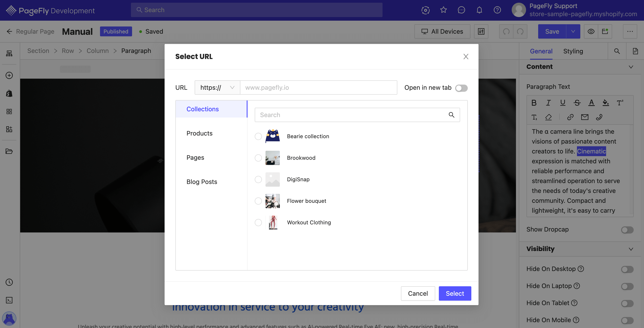Toggle Hide On Laptop switch

(627, 286)
